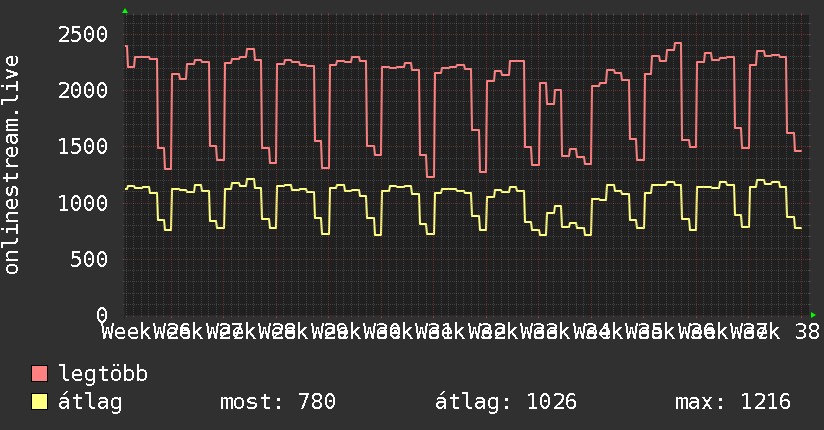
Task: Click the green arrow atop the y-axis
Action: [x=125, y=11]
